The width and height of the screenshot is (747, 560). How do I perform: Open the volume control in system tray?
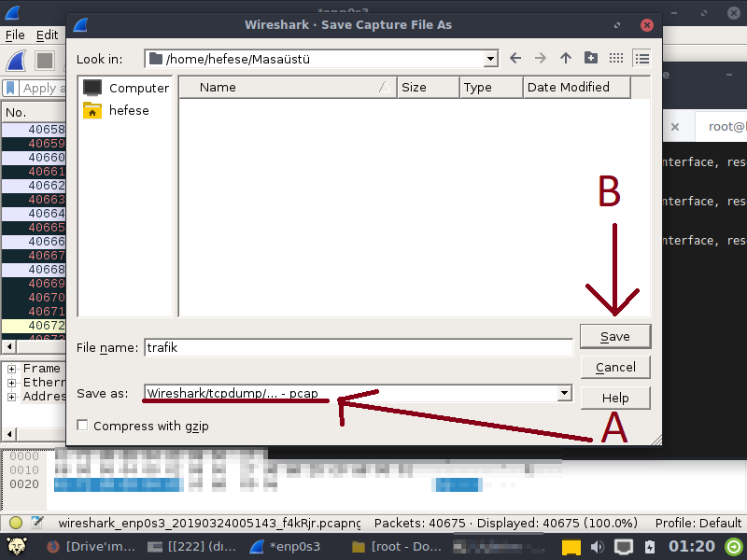[x=597, y=547]
